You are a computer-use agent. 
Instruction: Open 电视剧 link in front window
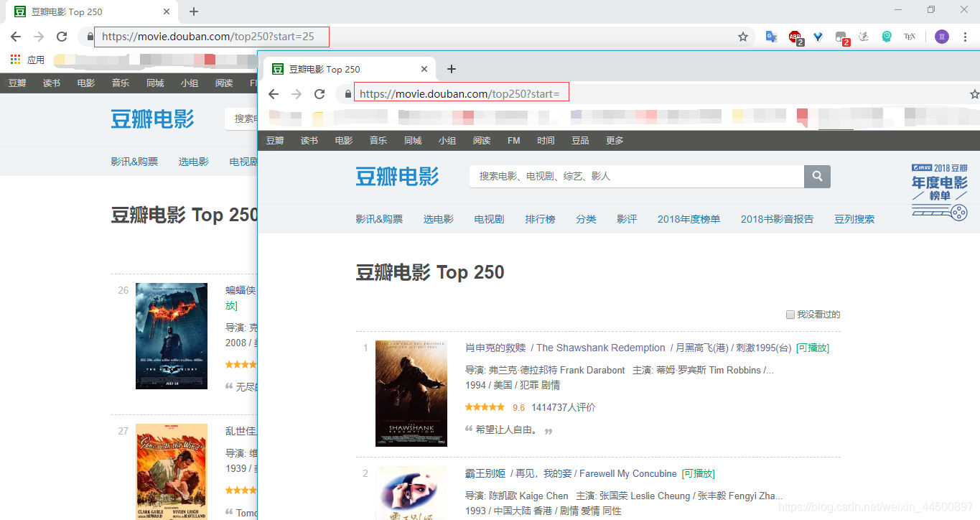point(489,219)
